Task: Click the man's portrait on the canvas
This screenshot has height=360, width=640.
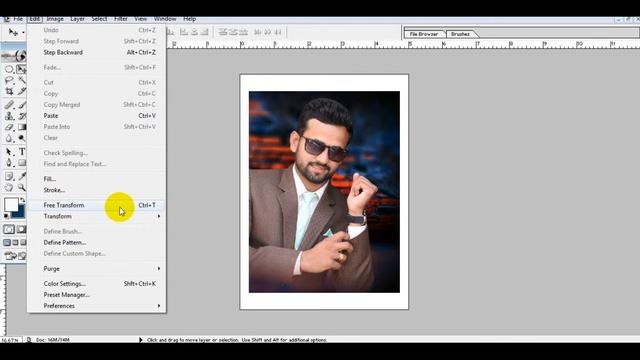Action: point(324,192)
